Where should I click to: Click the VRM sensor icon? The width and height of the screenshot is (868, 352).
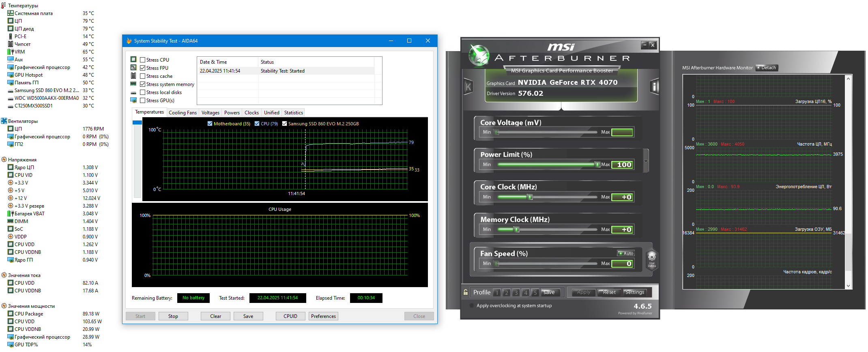click(x=11, y=52)
